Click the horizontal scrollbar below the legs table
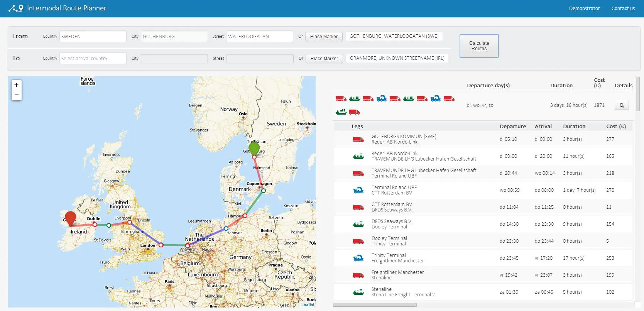644x311 pixels. click(375, 305)
